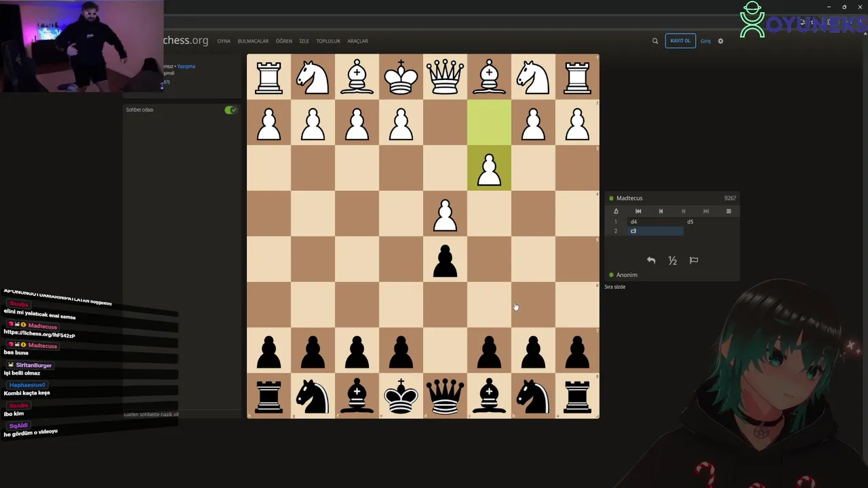This screenshot has height=488, width=868.
Task: Open the İZLE menu
Action: pyautogui.click(x=304, y=41)
